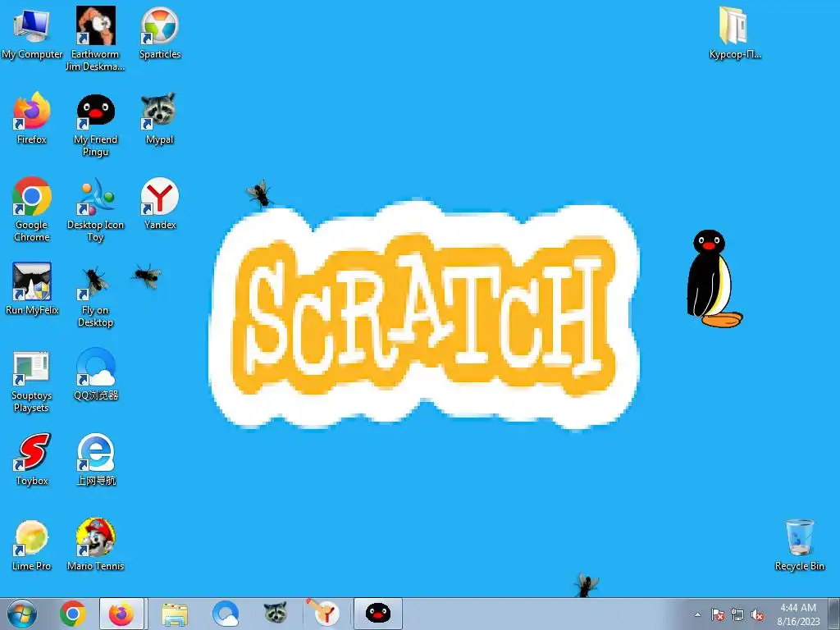The height and width of the screenshot is (630, 840).
Task: Open the network status tray icon
Action: click(737, 615)
